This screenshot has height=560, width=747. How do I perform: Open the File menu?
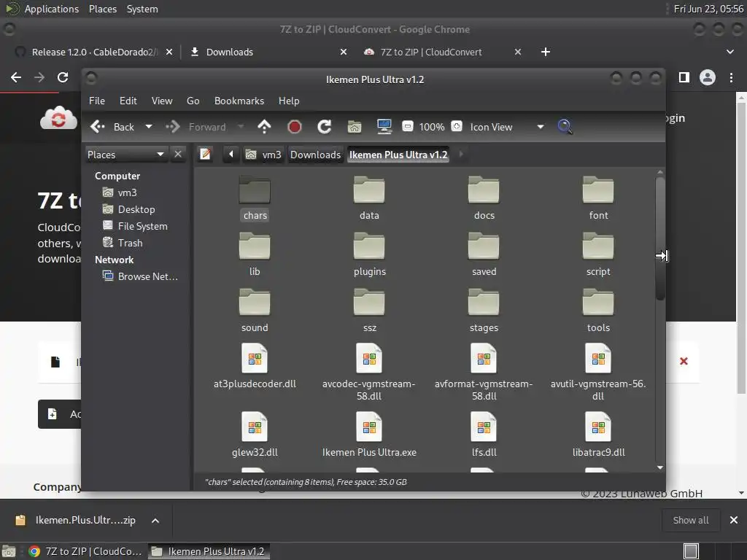[97, 101]
